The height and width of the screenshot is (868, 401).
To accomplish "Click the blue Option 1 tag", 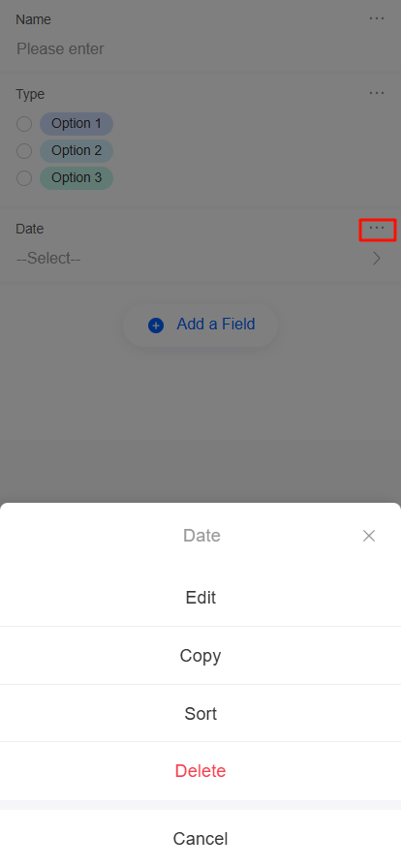I will pos(77,123).
